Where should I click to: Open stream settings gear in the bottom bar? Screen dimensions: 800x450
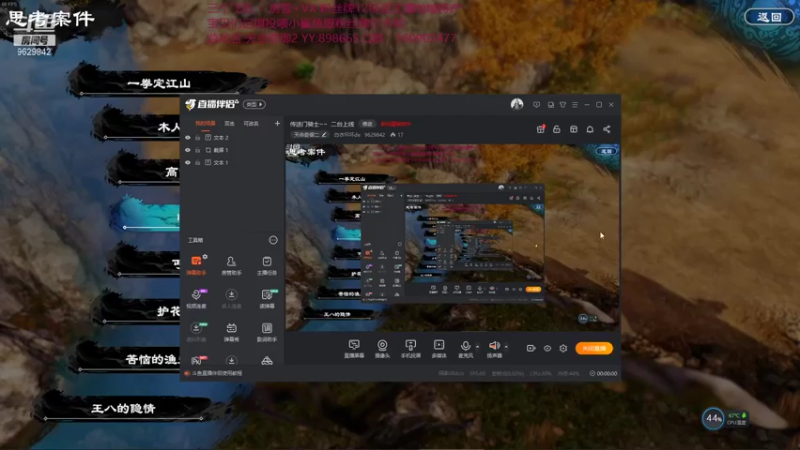[x=563, y=348]
